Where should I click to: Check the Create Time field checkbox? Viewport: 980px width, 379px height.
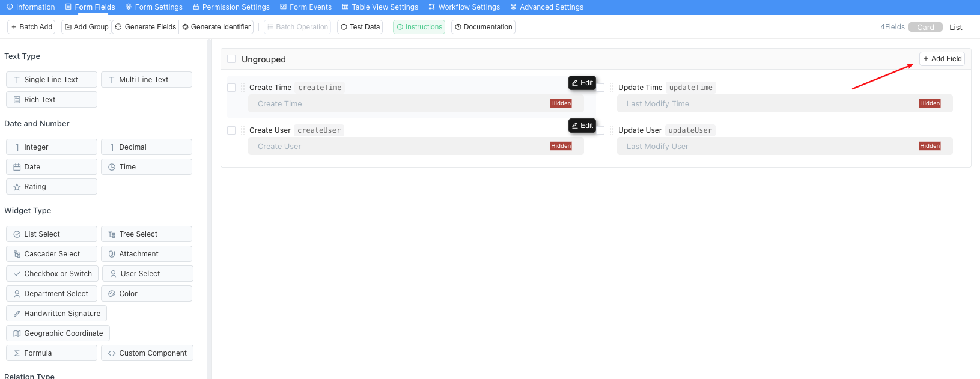[231, 88]
